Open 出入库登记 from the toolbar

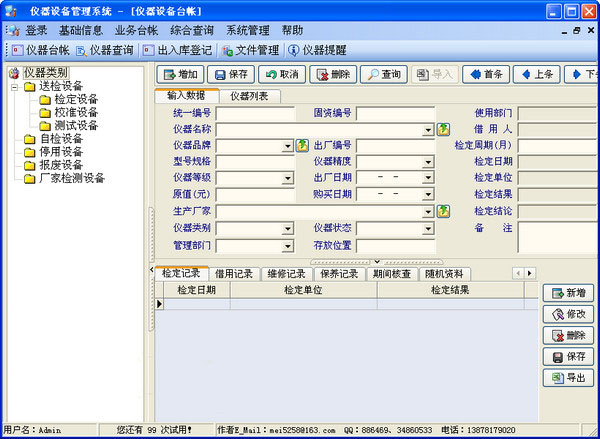177,50
